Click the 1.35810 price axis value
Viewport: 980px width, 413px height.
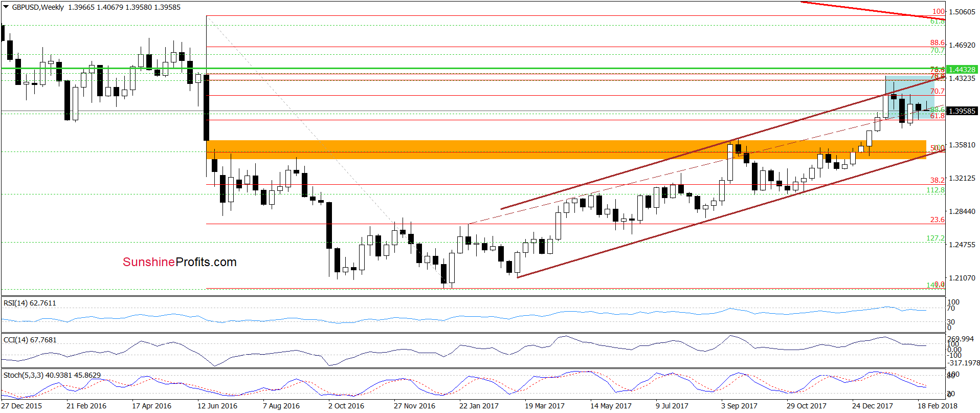click(x=962, y=145)
